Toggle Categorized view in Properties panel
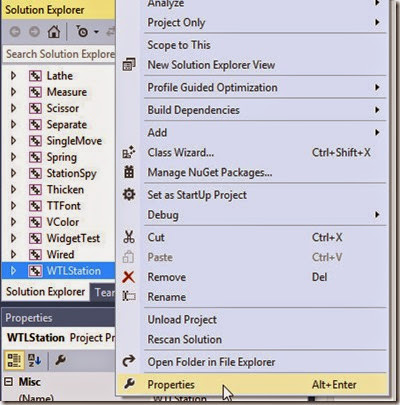This screenshot has height=405, width=400. click(14, 360)
